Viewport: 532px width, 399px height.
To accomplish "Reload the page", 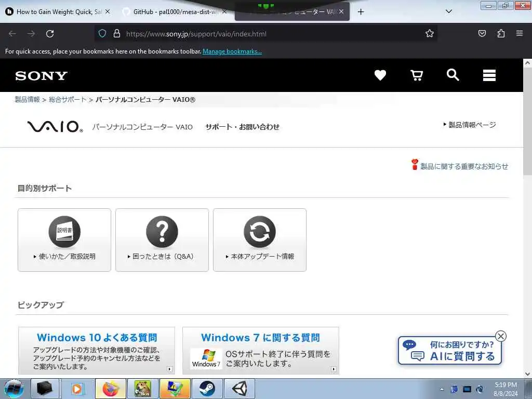I will [x=50, y=34].
